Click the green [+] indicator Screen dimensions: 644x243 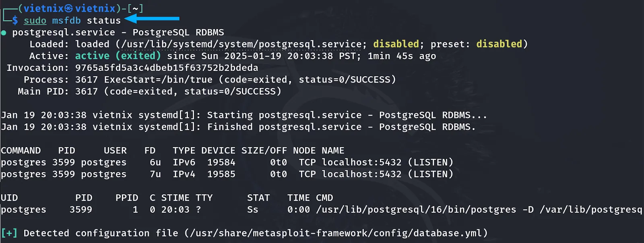click(x=9, y=233)
